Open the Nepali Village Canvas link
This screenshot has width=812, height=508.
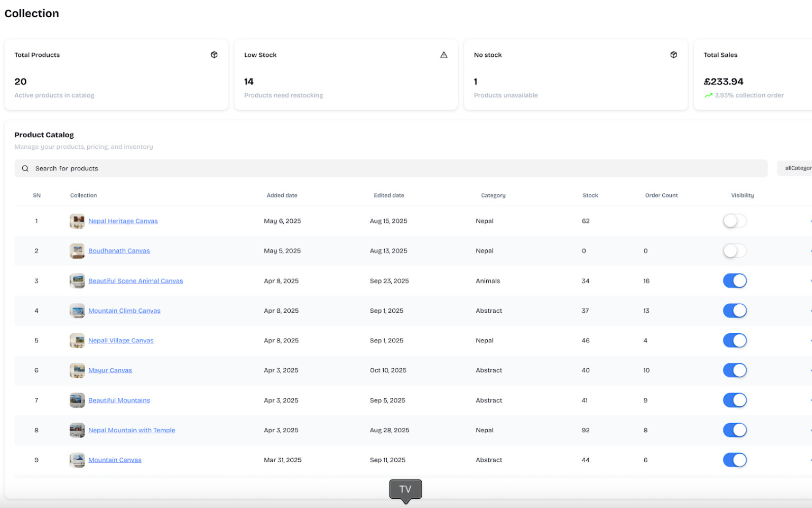tap(121, 341)
